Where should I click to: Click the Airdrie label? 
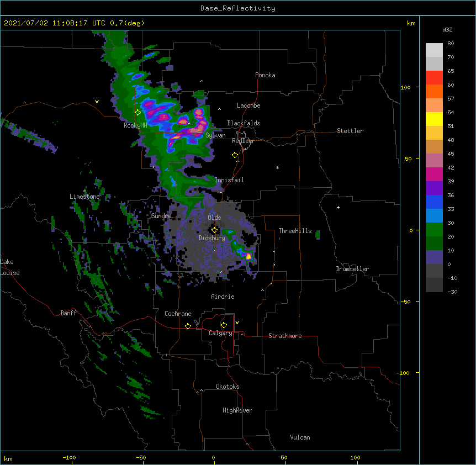(223, 297)
